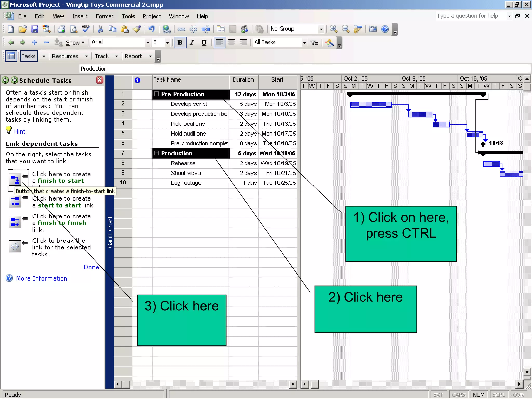Click the Print icon in toolbar
The height and width of the screenshot is (399, 532).
coord(61,29)
